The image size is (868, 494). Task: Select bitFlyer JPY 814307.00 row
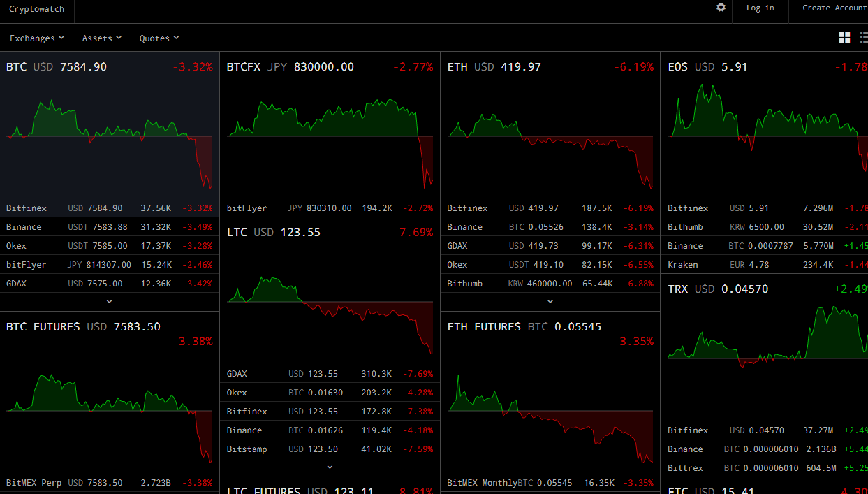point(109,265)
